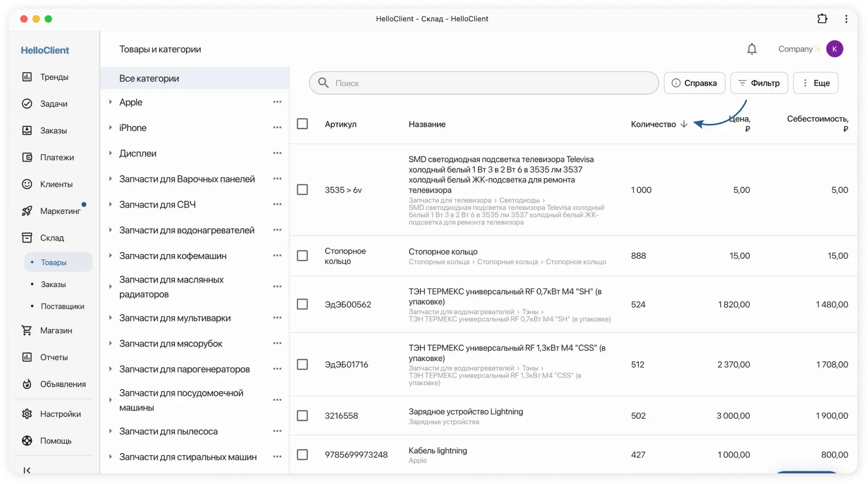Check the row checkbox for article 3216558
This screenshot has width=868, height=484.
coord(302,415)
